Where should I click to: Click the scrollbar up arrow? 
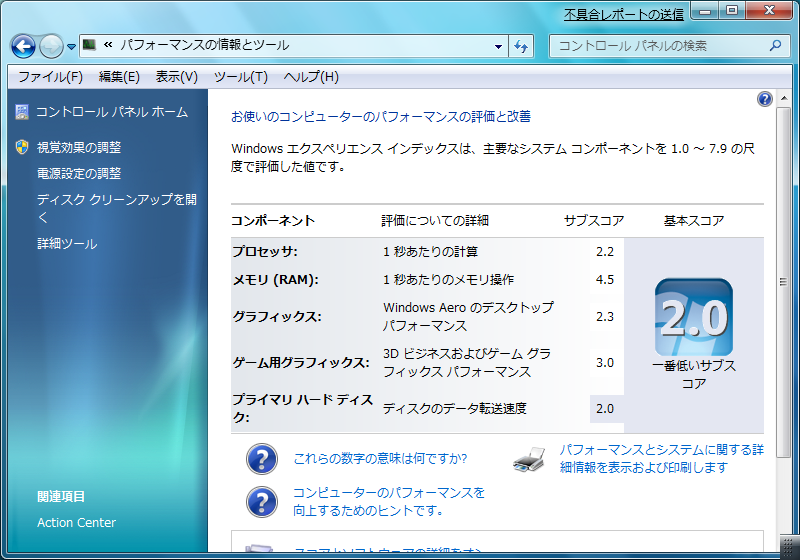click(784, 98)
